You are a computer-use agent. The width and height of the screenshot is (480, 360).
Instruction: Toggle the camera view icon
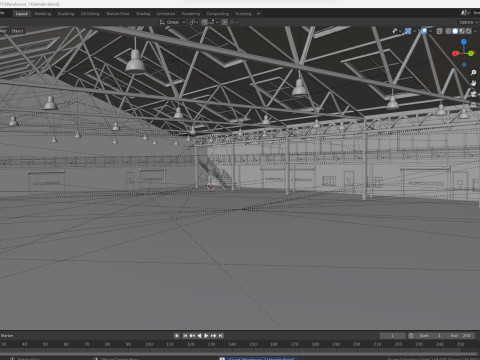[x=473, y=94]
